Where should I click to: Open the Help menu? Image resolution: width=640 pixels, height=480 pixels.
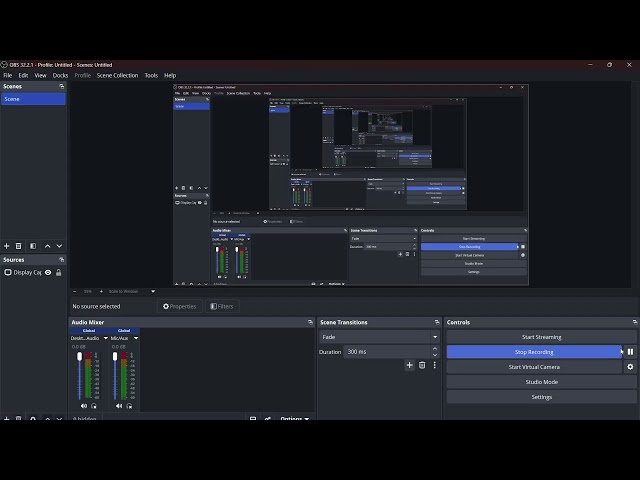(170, 76)
